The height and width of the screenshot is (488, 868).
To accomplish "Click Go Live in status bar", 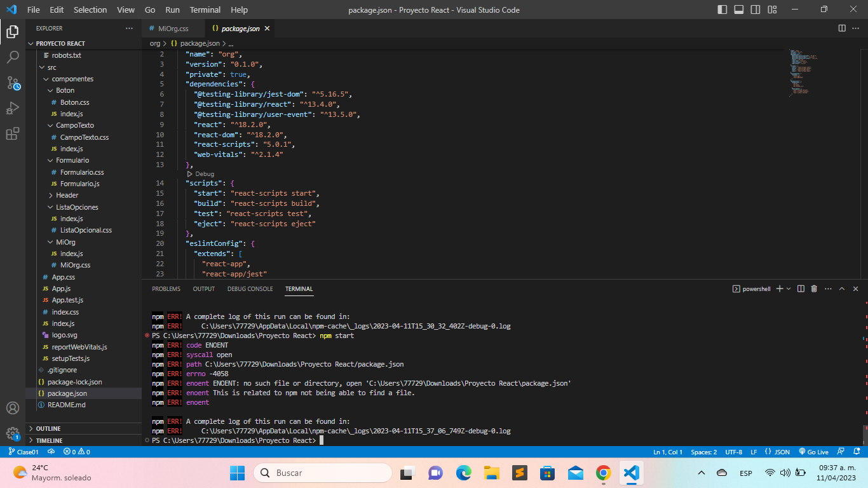I will coord(814,452).
